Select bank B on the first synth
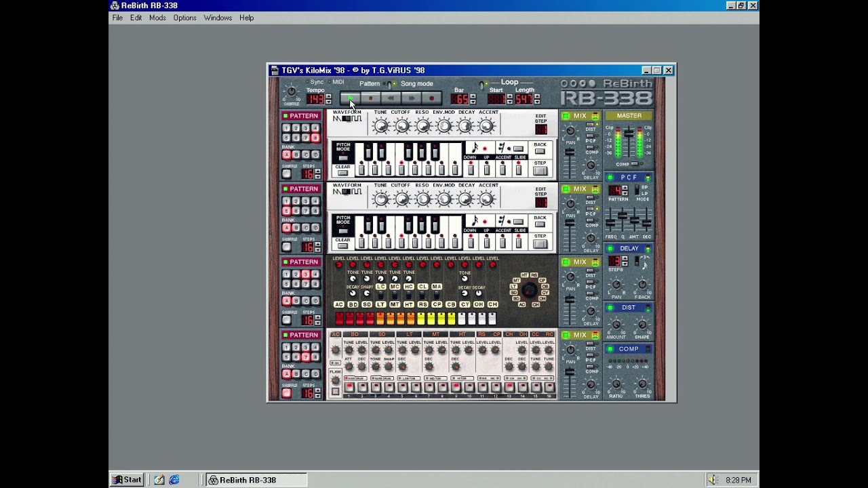 [296, 155]
